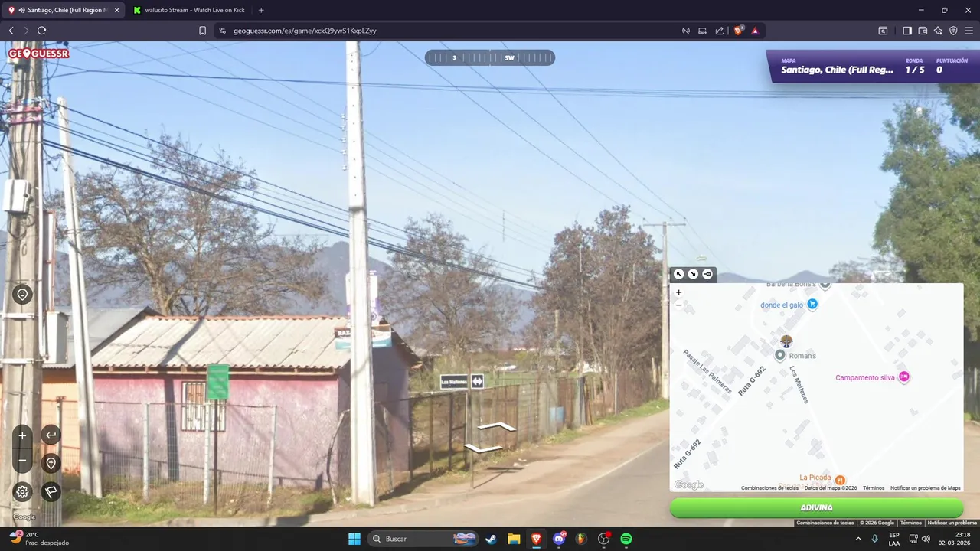
Task: Open Brave Wallet icon
Action: (923, 31)
